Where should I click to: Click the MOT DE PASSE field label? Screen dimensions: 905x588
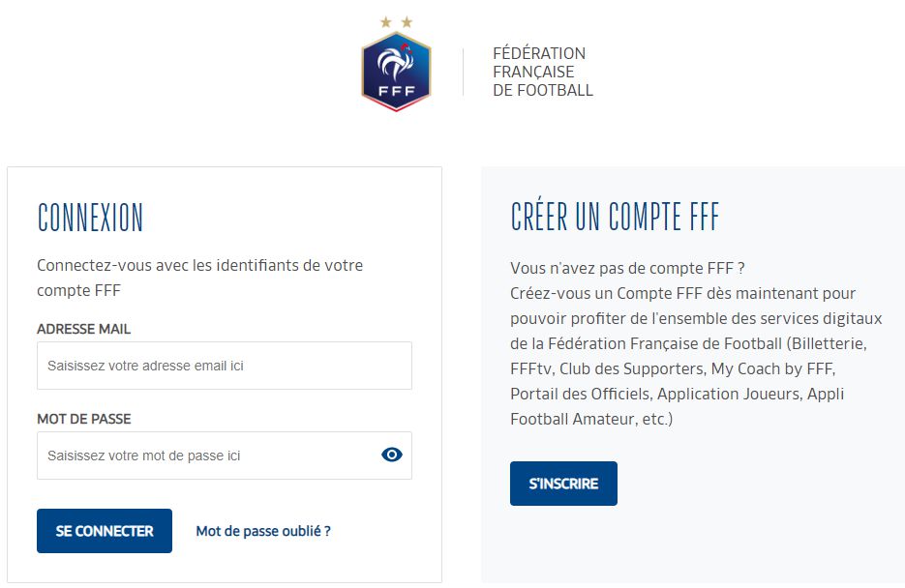tap(83, 419)
